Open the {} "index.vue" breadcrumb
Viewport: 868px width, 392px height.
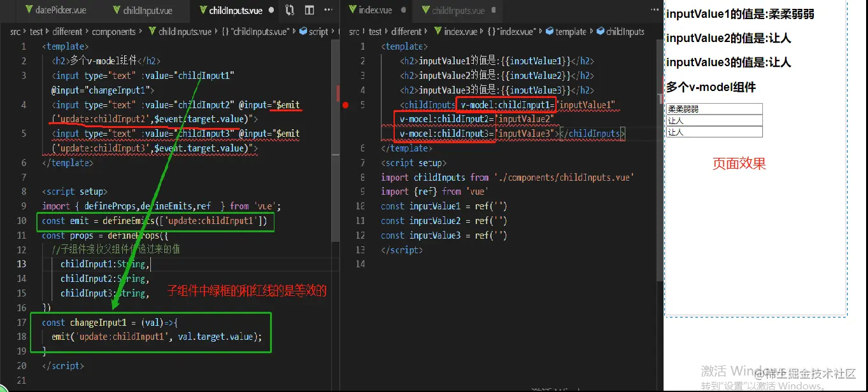click(512, 31)
